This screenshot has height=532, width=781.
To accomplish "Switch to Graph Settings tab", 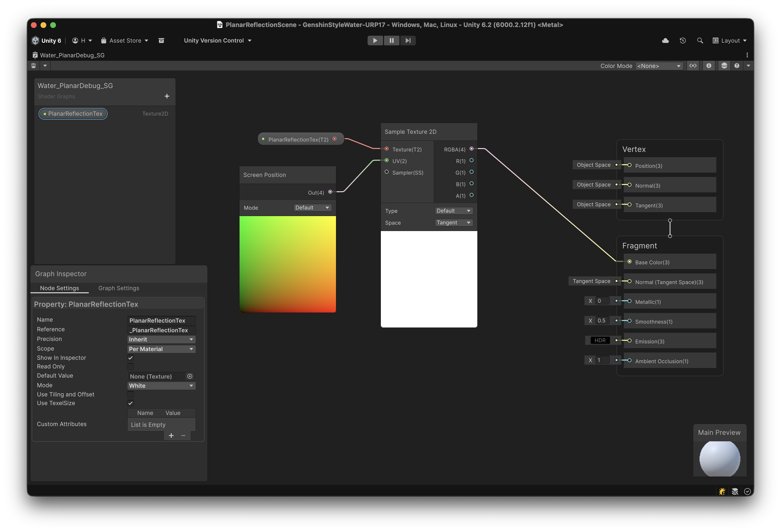I will pos(119,288).
